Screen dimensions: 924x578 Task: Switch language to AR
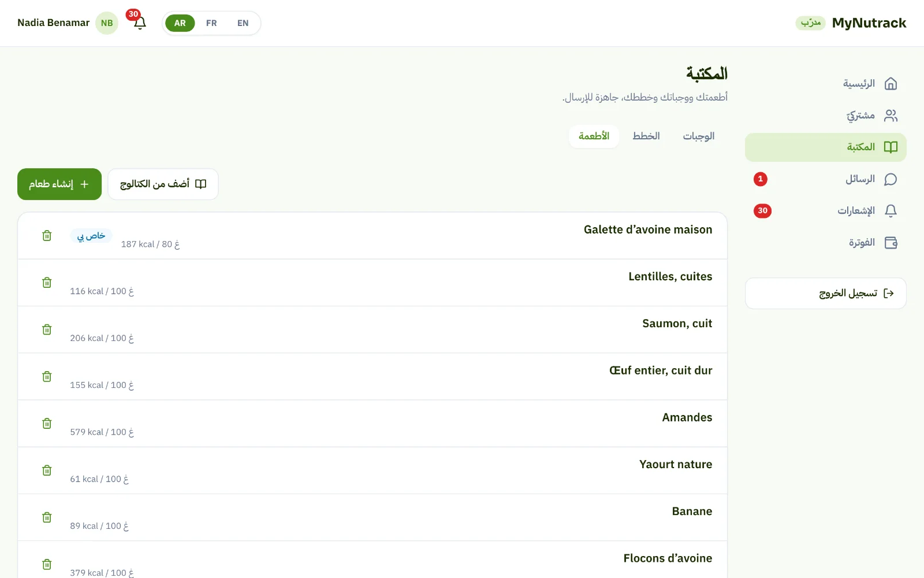[180, 23]
